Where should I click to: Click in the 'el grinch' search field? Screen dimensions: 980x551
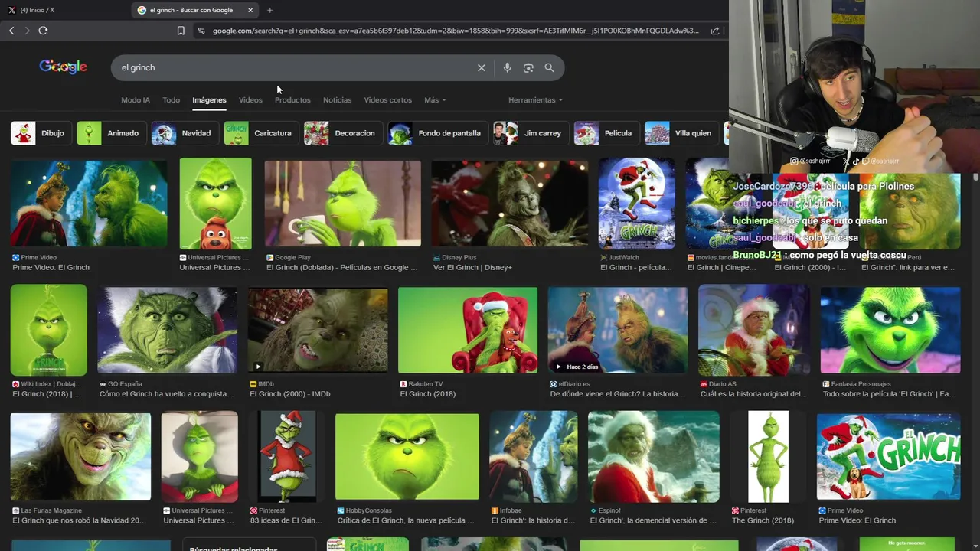click(x=295, y=67)
